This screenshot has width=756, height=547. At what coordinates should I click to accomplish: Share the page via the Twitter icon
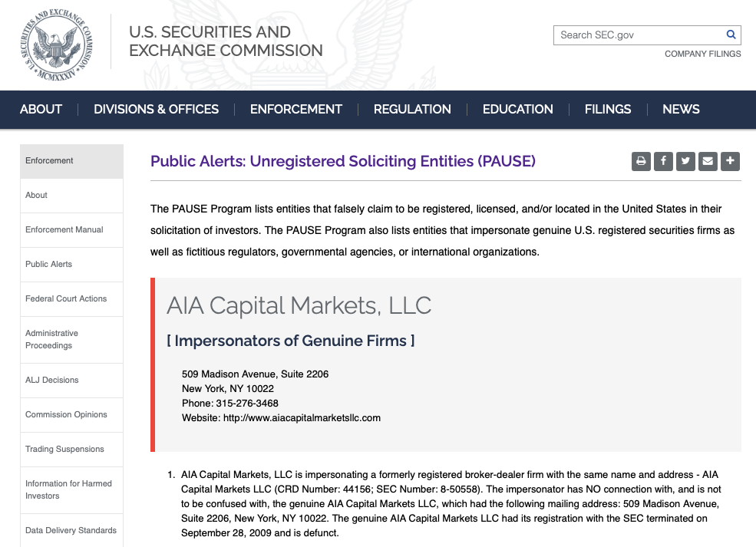(x=685, y=161)
